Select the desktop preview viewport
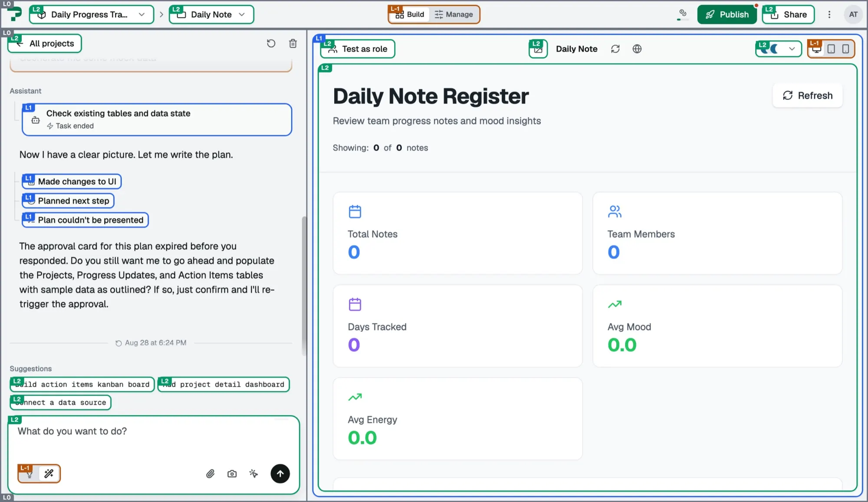Screen dimensions: 868x502 point(816,49)
